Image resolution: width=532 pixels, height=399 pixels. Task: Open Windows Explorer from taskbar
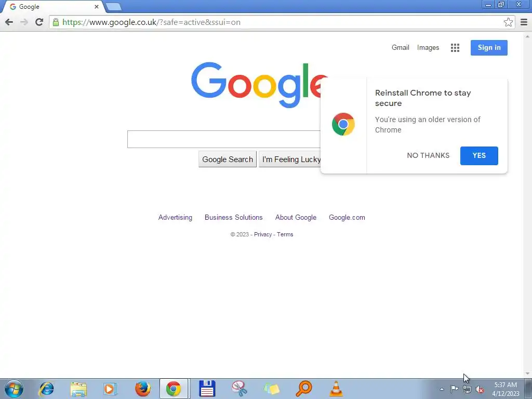[x=78, y=389]
